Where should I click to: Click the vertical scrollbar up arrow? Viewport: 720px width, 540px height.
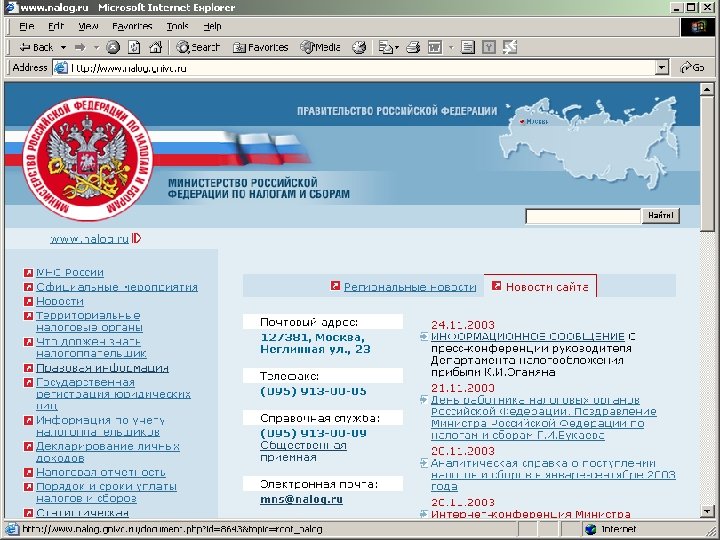tap(707, 90)
